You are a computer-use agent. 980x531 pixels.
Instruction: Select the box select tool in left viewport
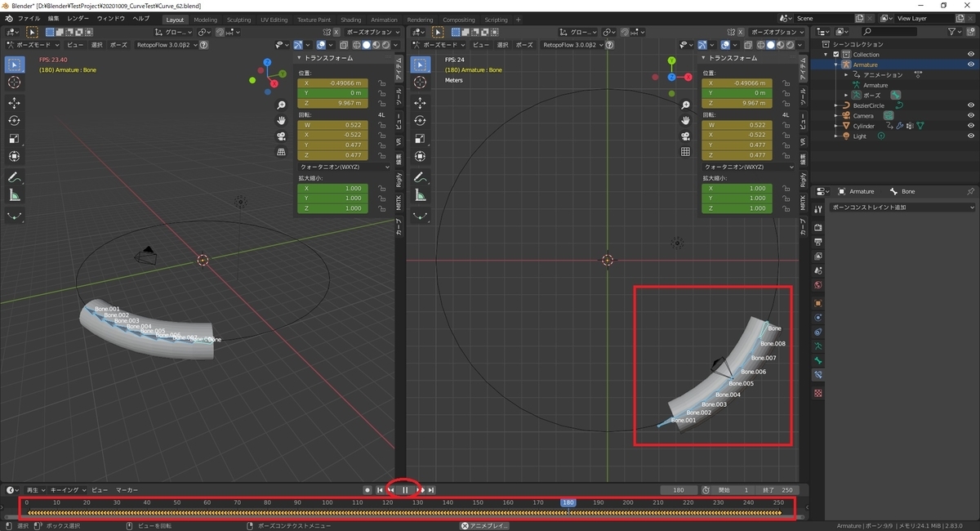pos(15,65)
